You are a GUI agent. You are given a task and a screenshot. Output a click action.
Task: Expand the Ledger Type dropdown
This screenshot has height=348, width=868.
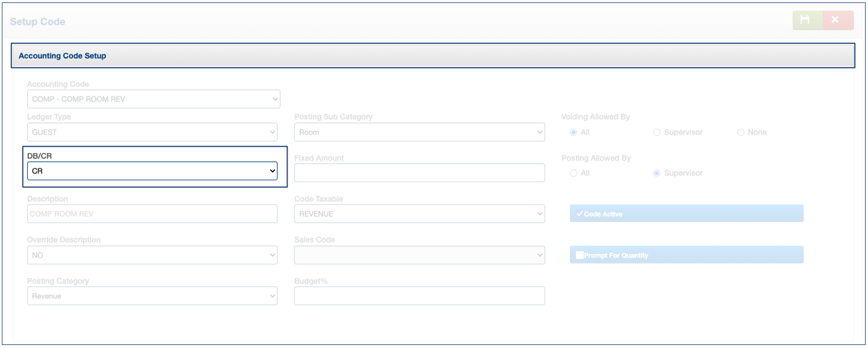[x=152, y=132]
